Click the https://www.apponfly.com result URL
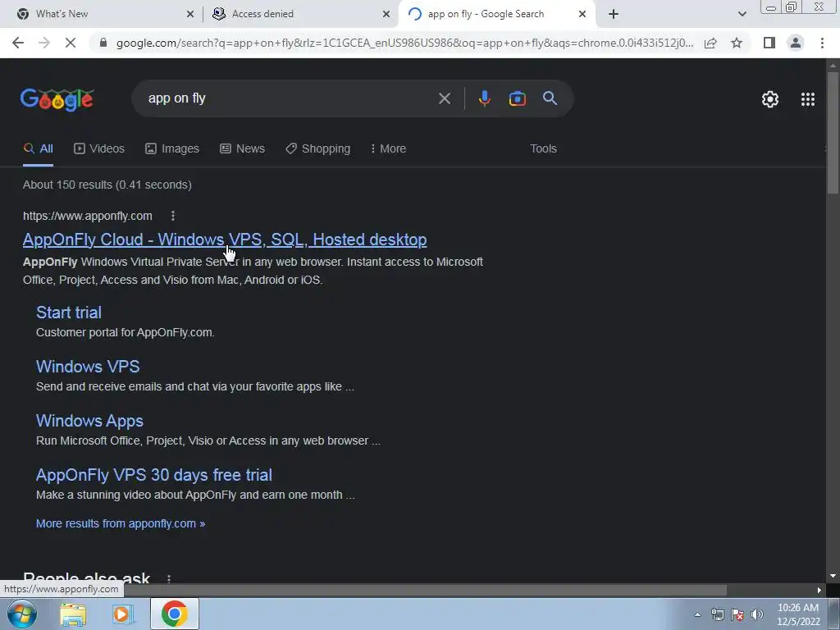Viewport: 840px width, 630px height. coord(87,216)
